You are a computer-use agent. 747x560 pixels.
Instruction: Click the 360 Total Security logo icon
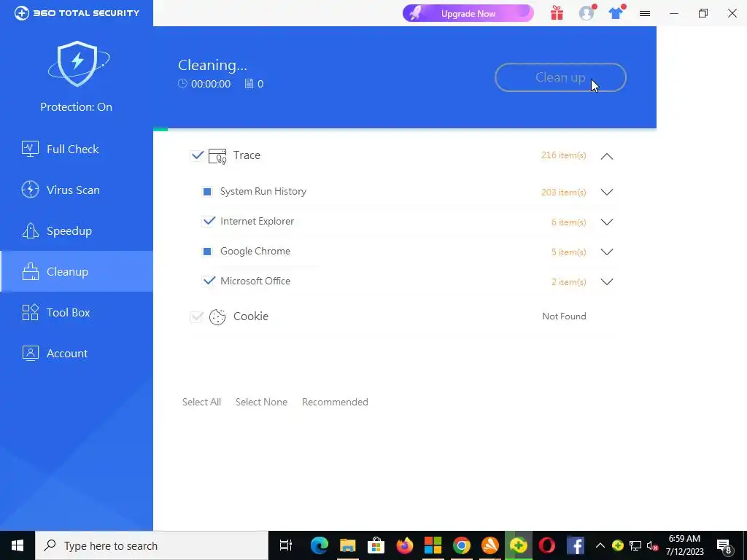click(21, 13)
